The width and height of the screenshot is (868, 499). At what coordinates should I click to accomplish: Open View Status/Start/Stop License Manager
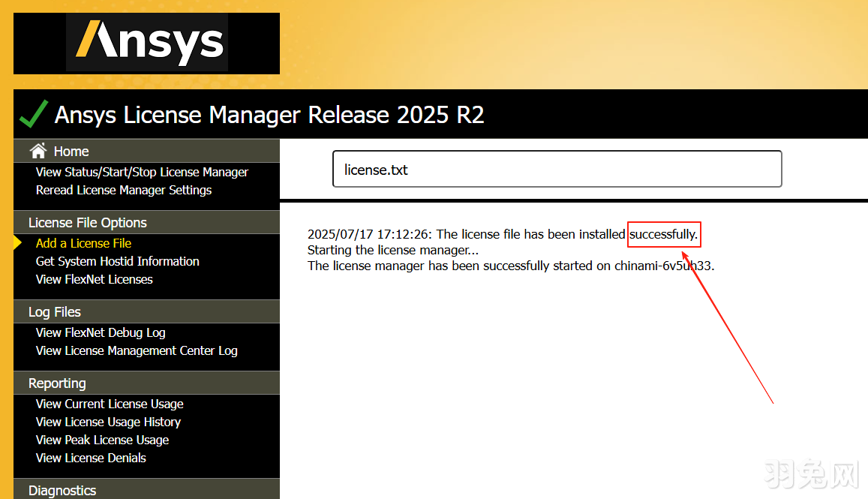pos(142,172)
